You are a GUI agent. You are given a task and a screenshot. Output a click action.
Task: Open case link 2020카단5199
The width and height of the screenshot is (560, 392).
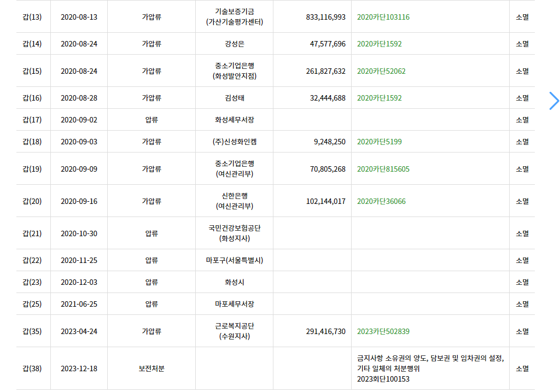[380, 142]
